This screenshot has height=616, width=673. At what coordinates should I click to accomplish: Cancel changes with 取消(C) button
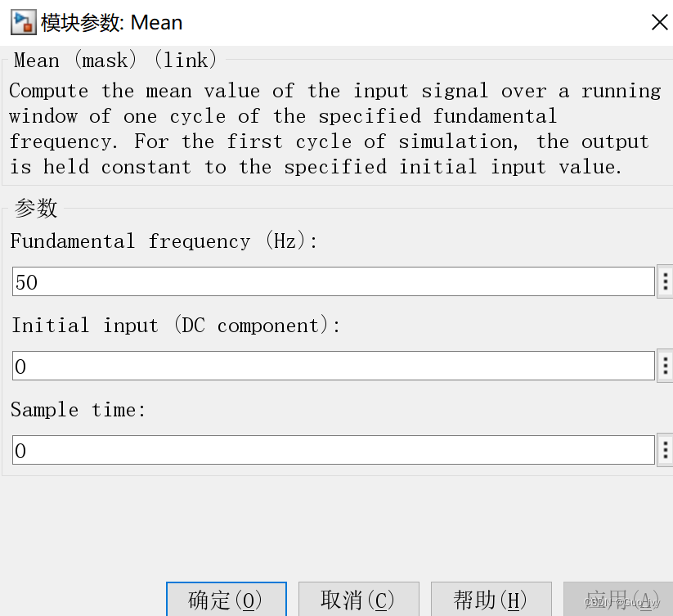tap(359, 600)
